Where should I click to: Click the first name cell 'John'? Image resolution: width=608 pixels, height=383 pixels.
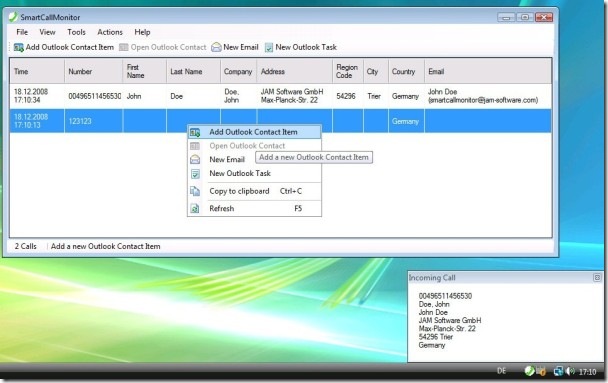point(134,96)
